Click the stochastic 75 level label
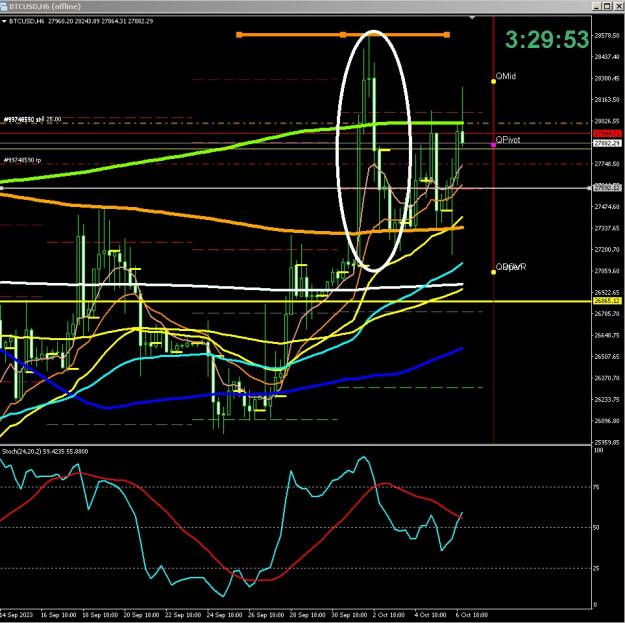This screenshot has width=625, height=623. 596,487
